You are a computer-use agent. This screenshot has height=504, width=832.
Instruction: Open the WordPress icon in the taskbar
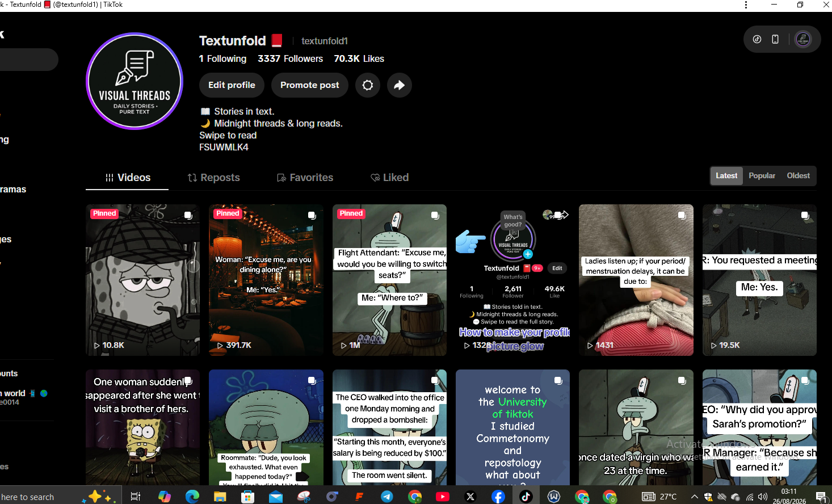[x=554, y=497]
